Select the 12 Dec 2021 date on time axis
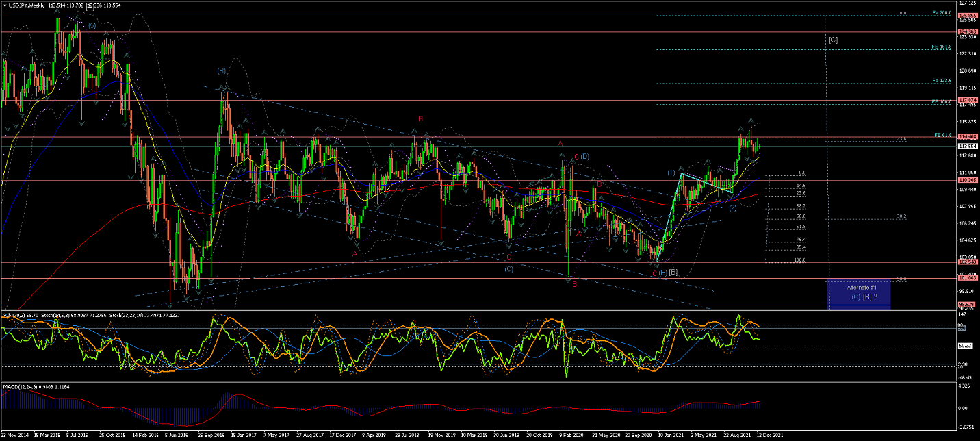This screenshot has height=441, width=980. point(770,435)
